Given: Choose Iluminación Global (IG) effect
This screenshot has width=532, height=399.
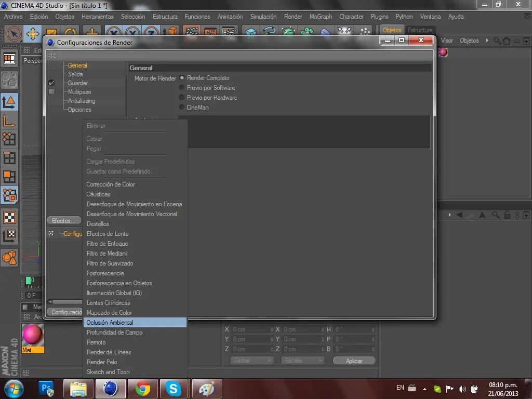Looking at the screenshot, I should (135, 293).
